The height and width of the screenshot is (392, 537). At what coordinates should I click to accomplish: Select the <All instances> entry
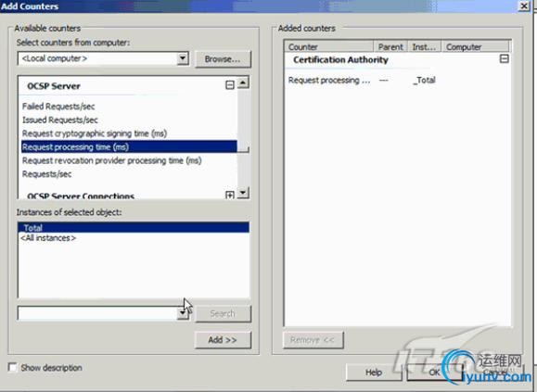pos(48,238)
